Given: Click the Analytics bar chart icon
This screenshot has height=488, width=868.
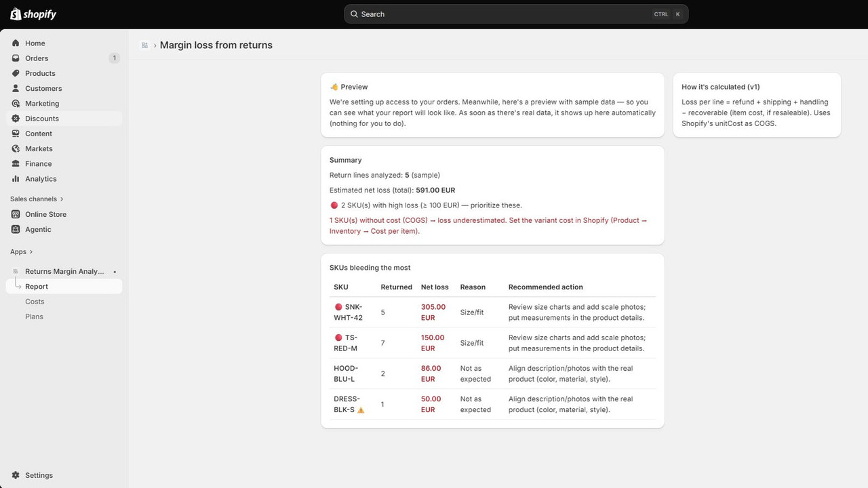Looking at the screenshot, I should (16, 179).
